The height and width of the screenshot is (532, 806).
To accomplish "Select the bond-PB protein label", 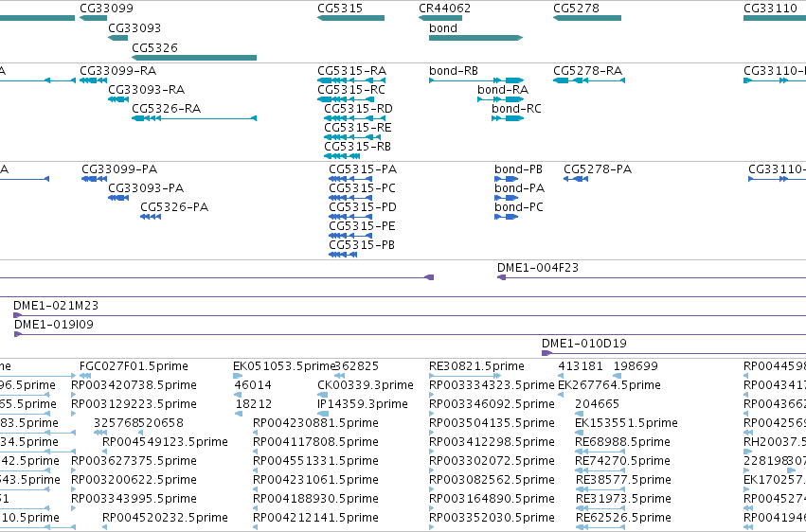I will tap(518, 168).
